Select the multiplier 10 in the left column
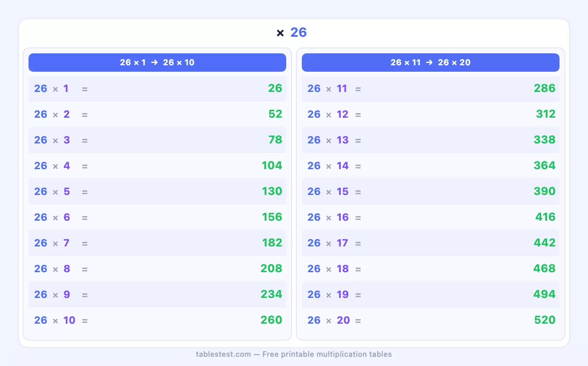 click(69, 320)
